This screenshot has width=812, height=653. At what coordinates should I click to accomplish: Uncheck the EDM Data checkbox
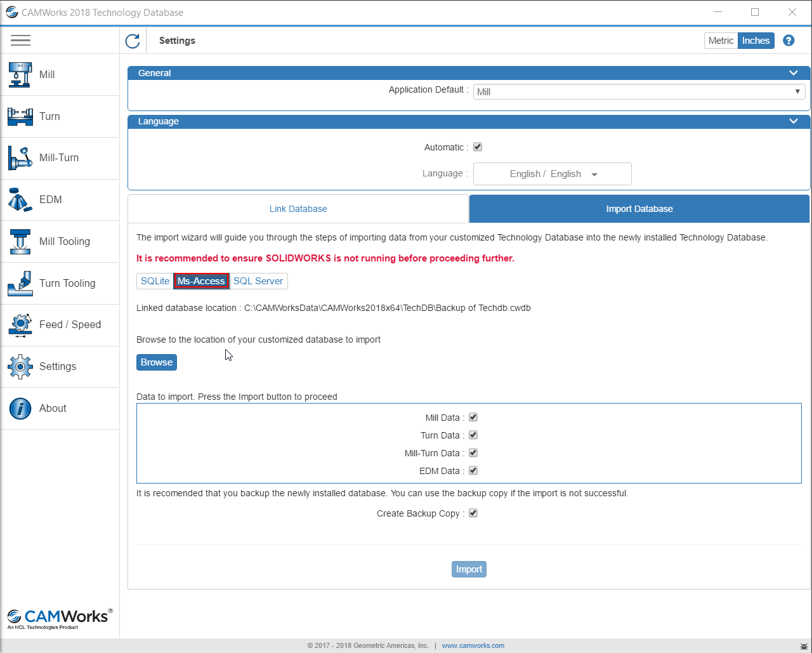click(x=473, y=470)
